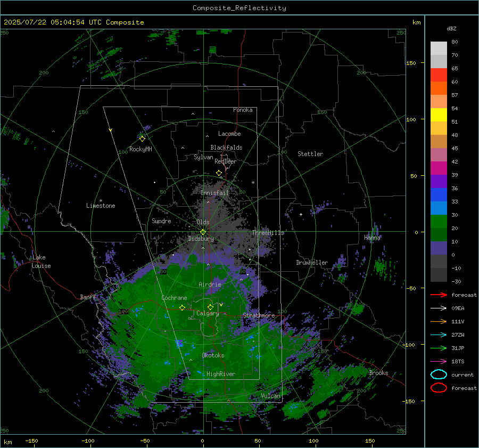479x448 pixels.
Task: Click the yellow diamond marker below RedDeer
Action: [x=219, y=173]
